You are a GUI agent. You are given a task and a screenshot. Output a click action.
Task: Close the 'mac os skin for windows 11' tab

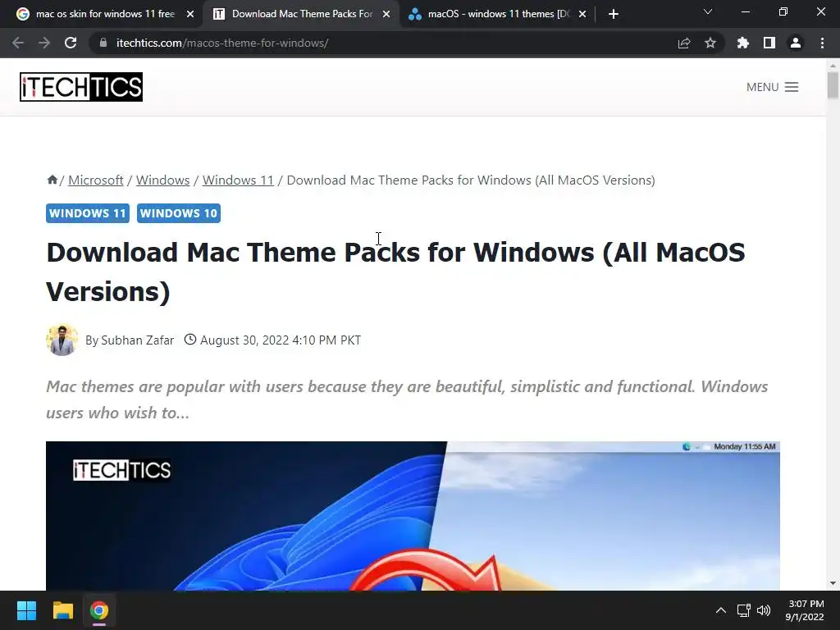coord(190,14)
